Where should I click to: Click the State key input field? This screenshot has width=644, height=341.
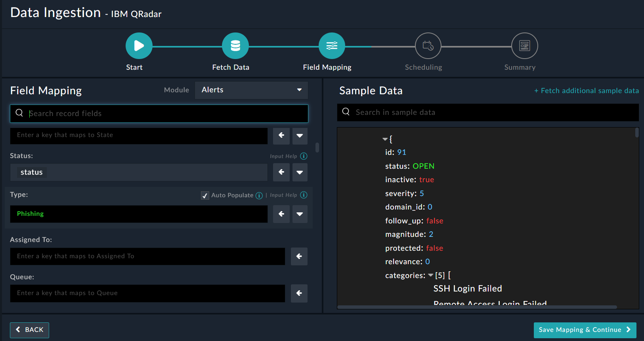point(139,135)
